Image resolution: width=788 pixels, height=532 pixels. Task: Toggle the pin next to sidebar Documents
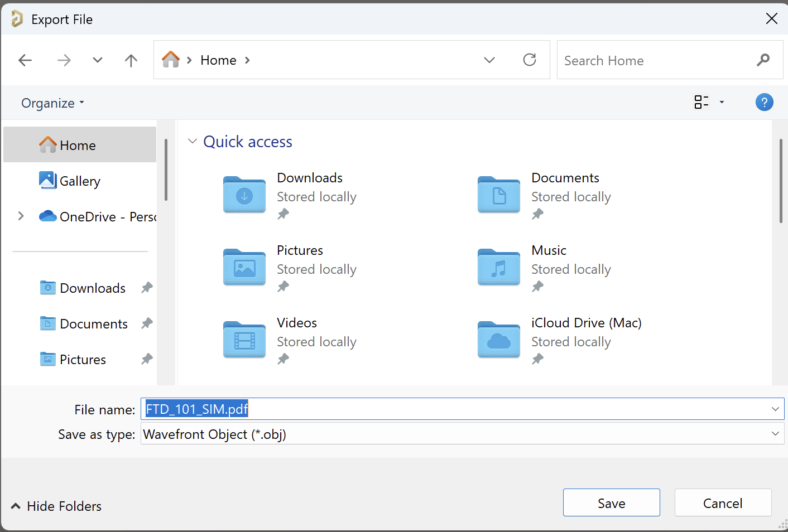(x=147, y=323)
